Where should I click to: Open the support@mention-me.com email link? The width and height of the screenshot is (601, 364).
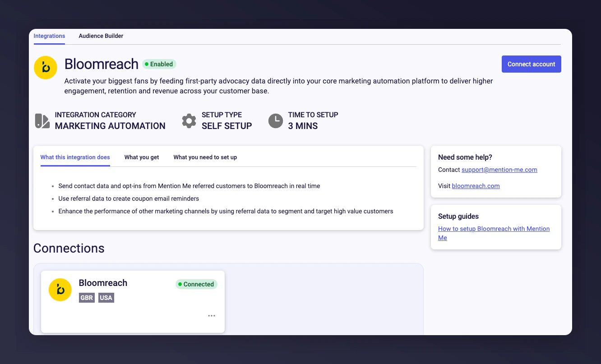point(499,170)
